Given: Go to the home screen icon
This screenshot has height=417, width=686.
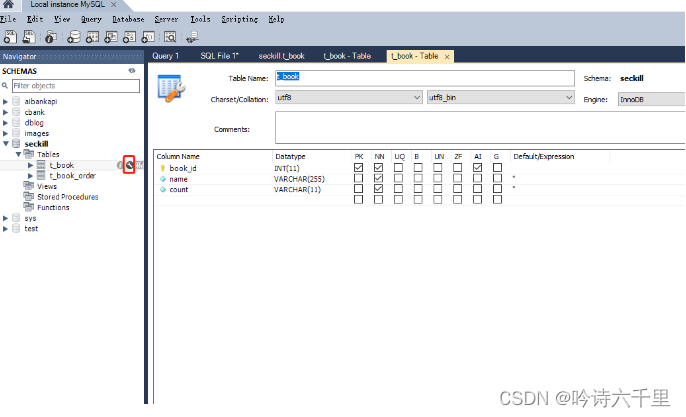Looking at the screenshot, I should 8,5.
